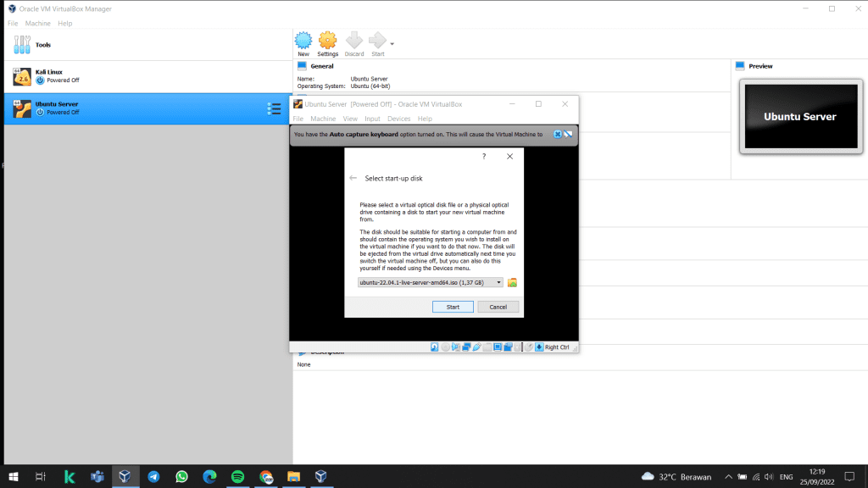868x488 pixels.
Task: Click the Start green arrow toolbar icon
Action: (x=377, y=42)
